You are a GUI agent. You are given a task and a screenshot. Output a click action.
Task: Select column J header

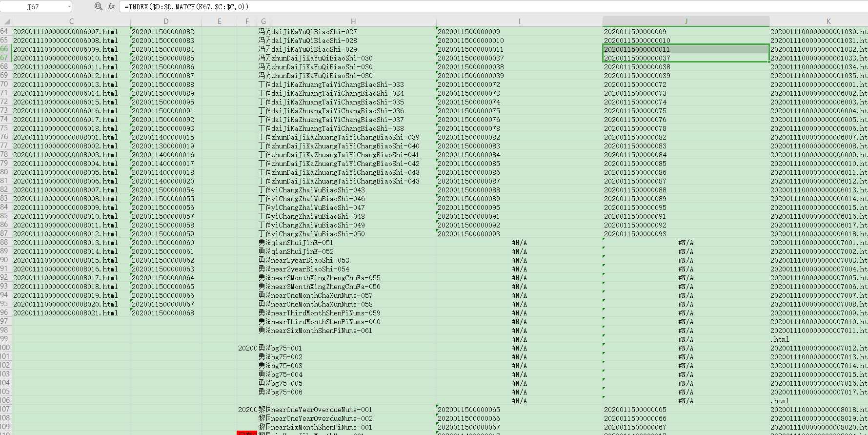pos(686,21)
